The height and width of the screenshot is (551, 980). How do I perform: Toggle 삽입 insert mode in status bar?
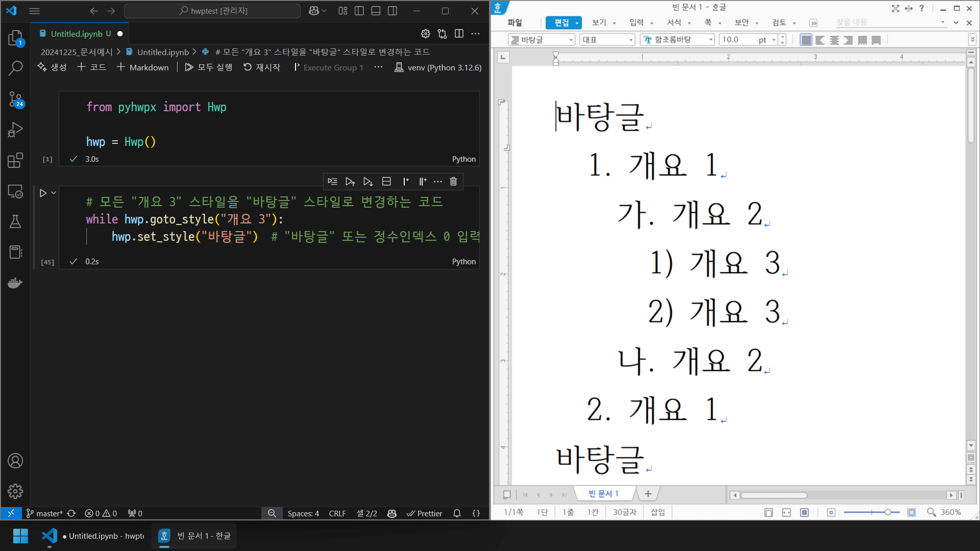click(x=657, y=512)
